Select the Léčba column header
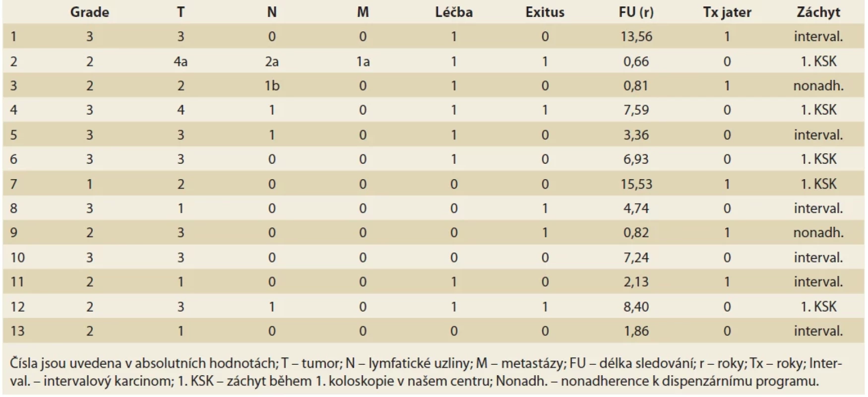 coord(454,12)
